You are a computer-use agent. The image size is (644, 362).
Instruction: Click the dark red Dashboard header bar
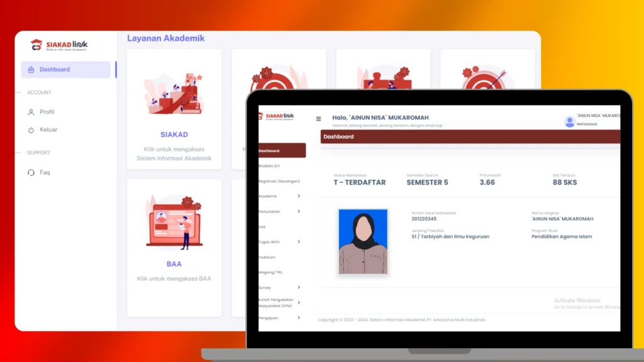pyautogui.click(x=470, y=136)
